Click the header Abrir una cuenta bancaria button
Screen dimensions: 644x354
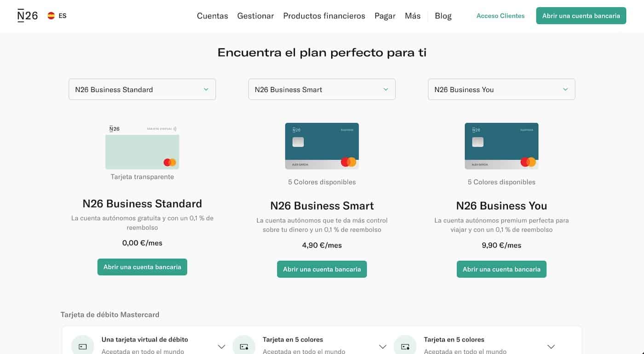(x=581, y=16)
